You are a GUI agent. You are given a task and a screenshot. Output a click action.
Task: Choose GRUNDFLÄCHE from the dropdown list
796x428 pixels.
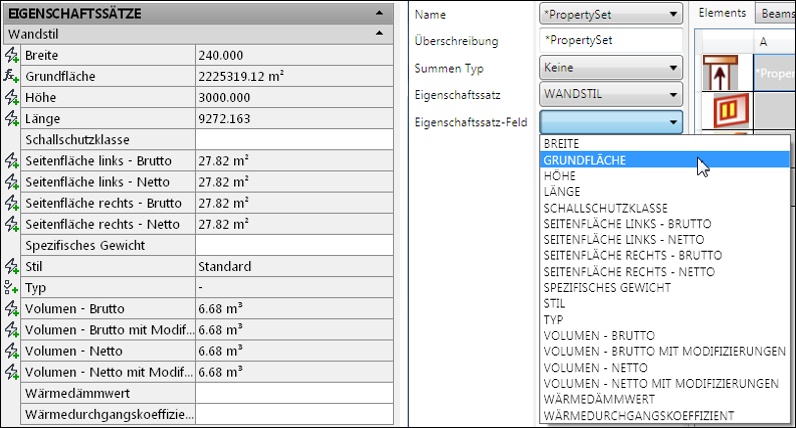pyautogui.click(x=665, y=160)
